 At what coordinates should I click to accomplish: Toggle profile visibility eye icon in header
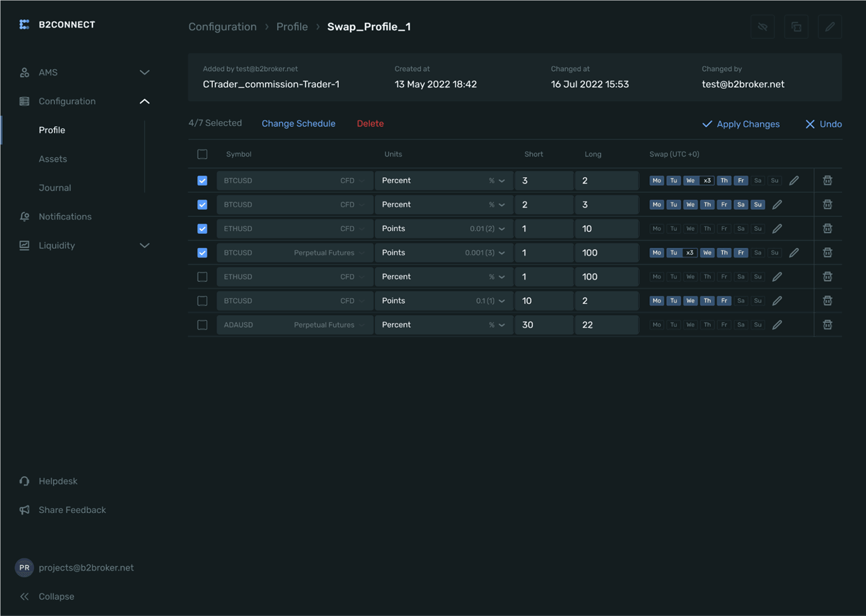(762, 27)
